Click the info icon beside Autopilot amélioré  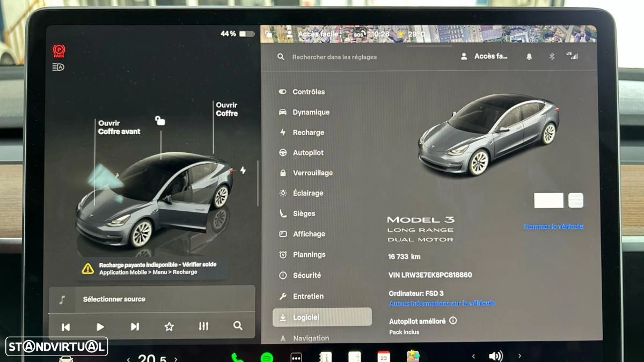pos(453,321)
